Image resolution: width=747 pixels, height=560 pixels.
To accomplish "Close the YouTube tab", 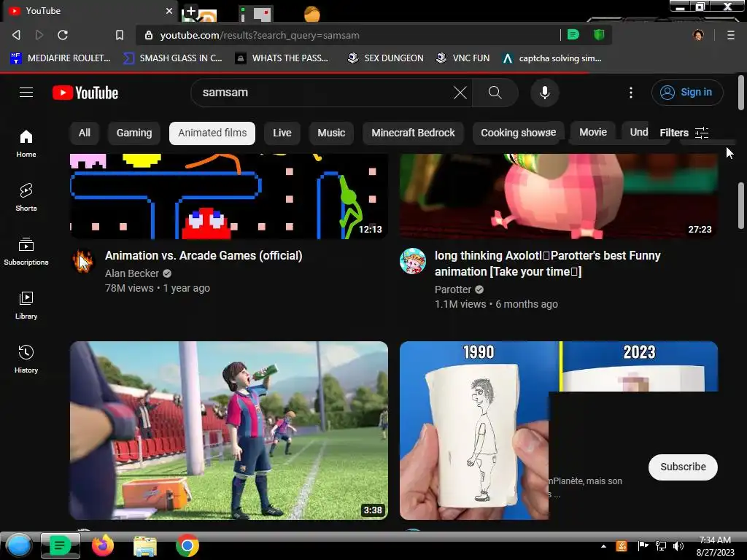I will click(x=169, y=10).
